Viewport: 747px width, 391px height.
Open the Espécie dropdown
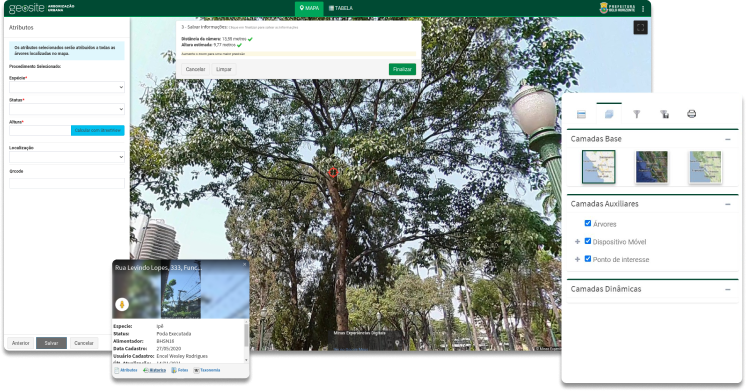(67, 87)
